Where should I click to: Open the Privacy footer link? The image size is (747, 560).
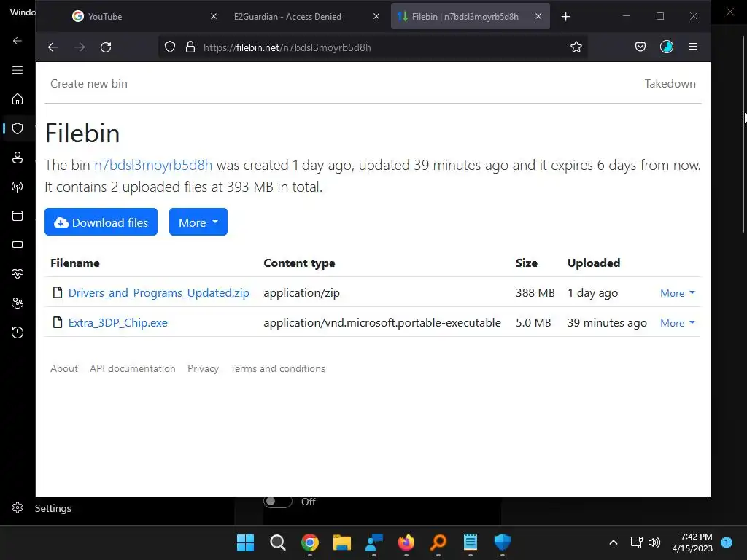click(x=203, y=368)
